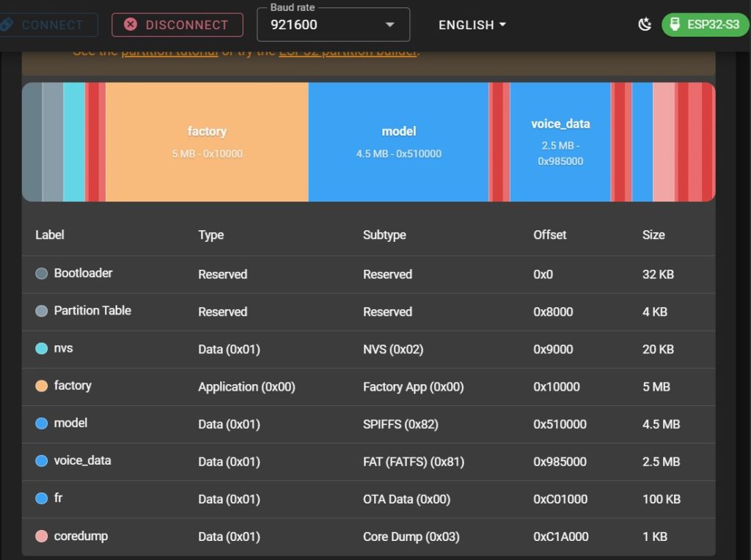Click the cyan nvs segment in partition bar

pyautogui.click(x=74, y=141)
